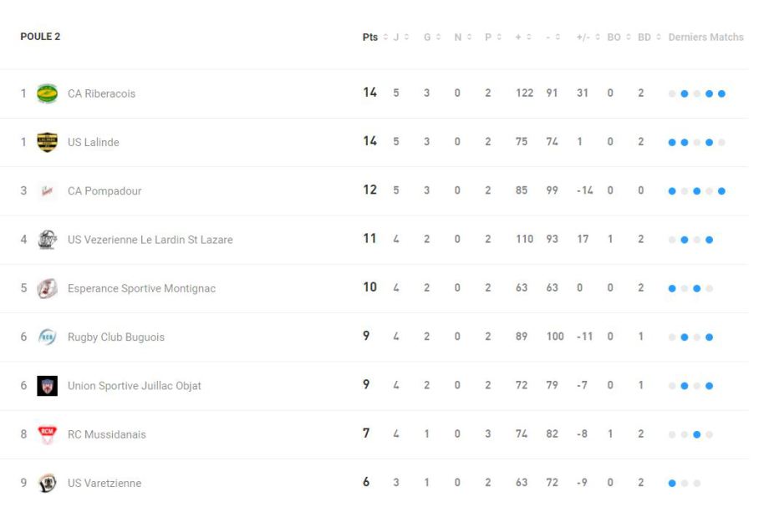The height and width of the screenshot is (532, 769).
Task: Click the Esperance Sportive Montignac logo
Action: 47,288
